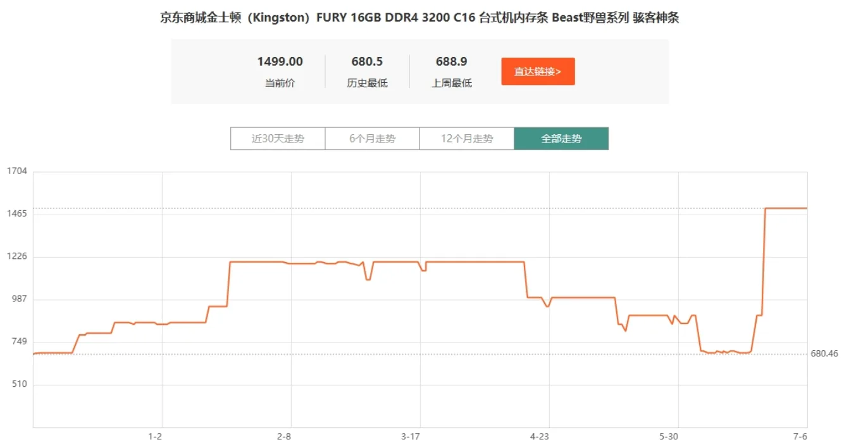Click current price value 1499.00

(x=280, y=61)
